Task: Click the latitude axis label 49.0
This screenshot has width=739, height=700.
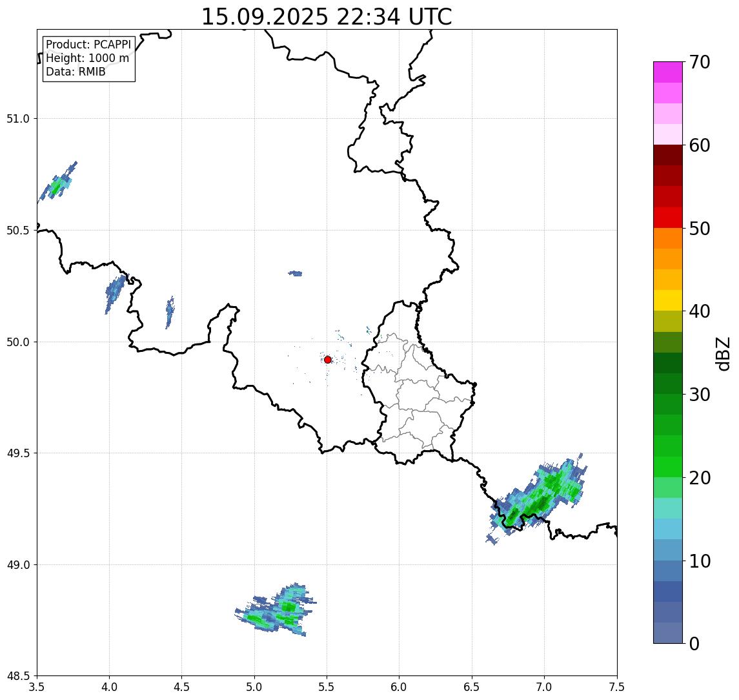Action: tap(18, 564)
